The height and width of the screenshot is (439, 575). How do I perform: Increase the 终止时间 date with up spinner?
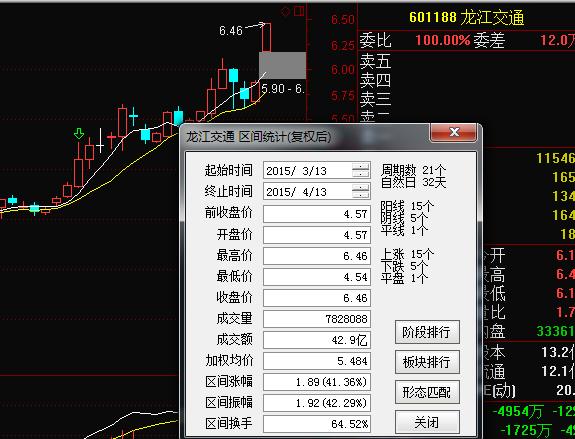coord(360,188)
